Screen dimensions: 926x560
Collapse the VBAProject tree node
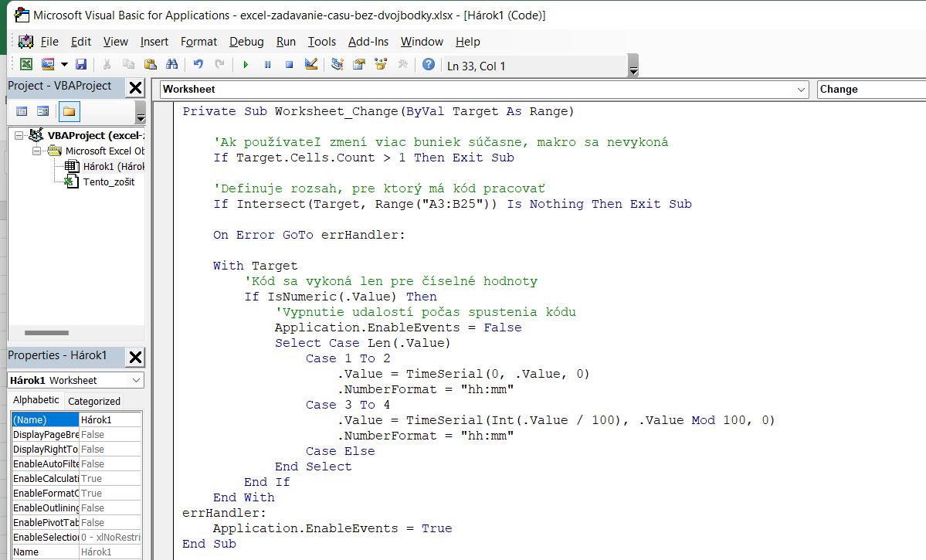pos(19,136)
